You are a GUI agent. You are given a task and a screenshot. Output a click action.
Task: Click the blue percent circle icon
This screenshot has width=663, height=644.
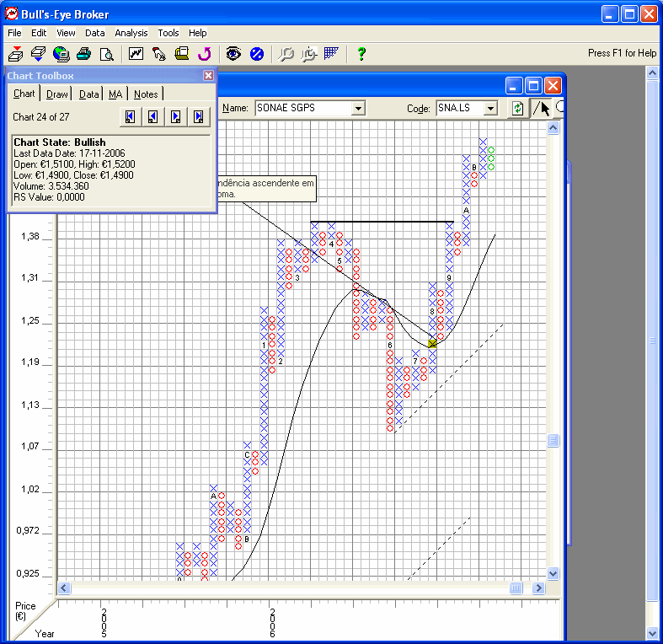click(257, 54)
